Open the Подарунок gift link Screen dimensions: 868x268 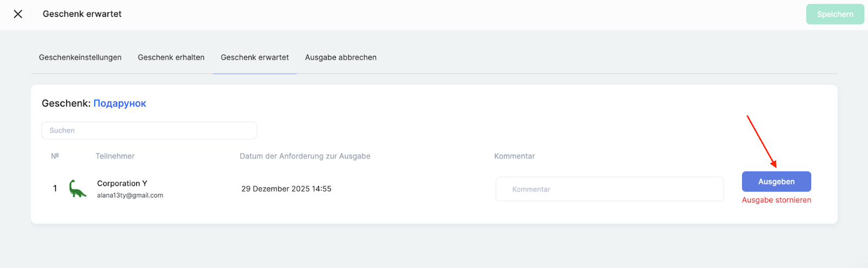pyautogui.click(x=120, y=104)
